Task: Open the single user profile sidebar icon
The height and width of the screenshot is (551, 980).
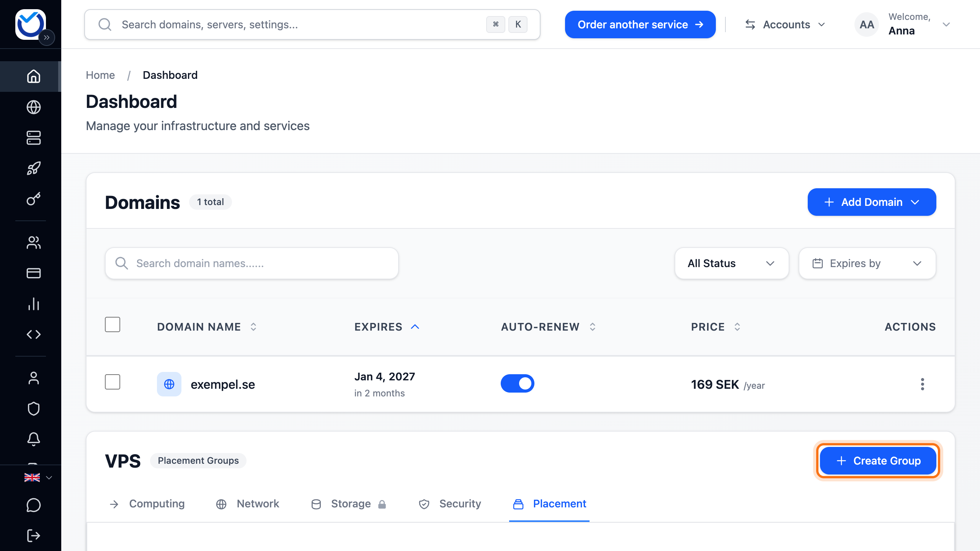Action: 34,378
